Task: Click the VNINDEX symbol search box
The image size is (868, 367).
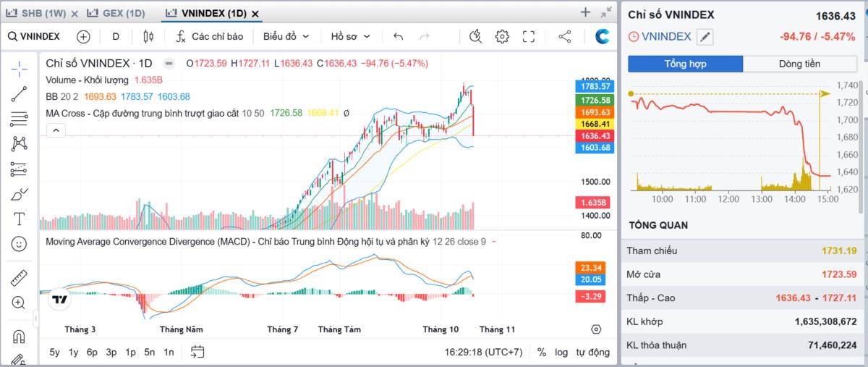Action: click(34, 36)
